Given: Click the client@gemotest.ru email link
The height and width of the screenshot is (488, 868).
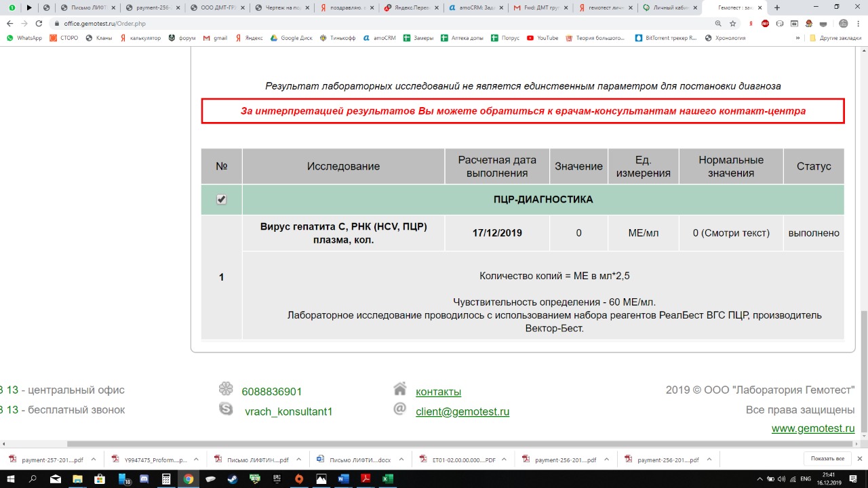Looking at the screenshot, I should (462, 411).
